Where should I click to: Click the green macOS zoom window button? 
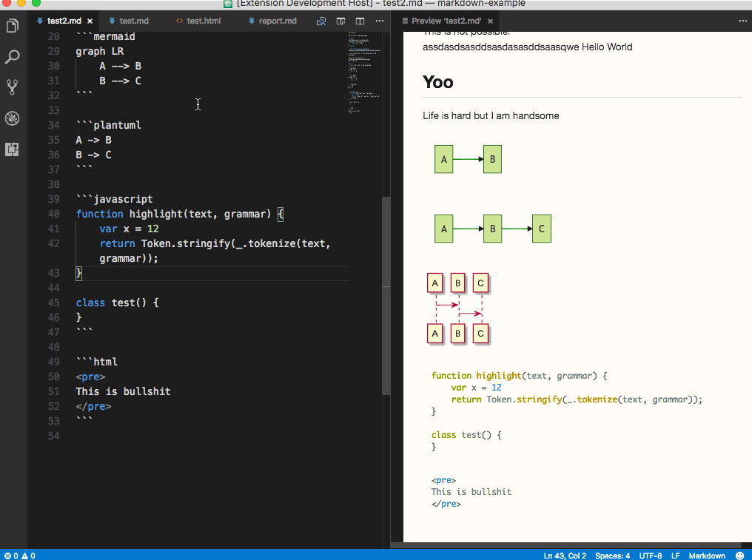pyautogui.click(x=36, y=3)
